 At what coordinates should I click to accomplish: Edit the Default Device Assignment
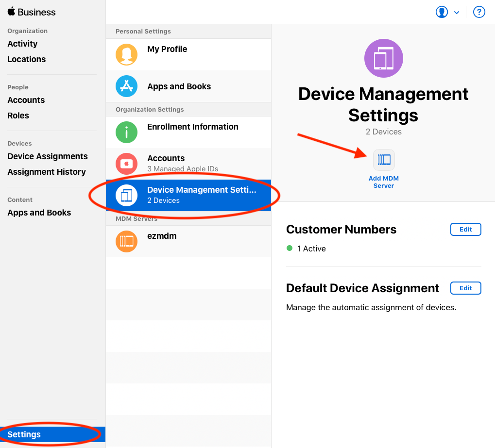coord(465,288)
